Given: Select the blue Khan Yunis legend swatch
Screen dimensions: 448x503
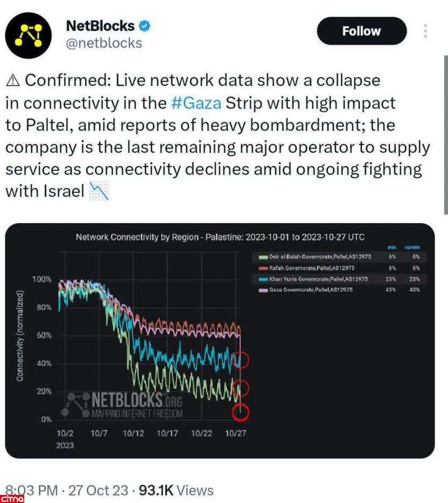Looking at the screenshot, I should point(262,279).
